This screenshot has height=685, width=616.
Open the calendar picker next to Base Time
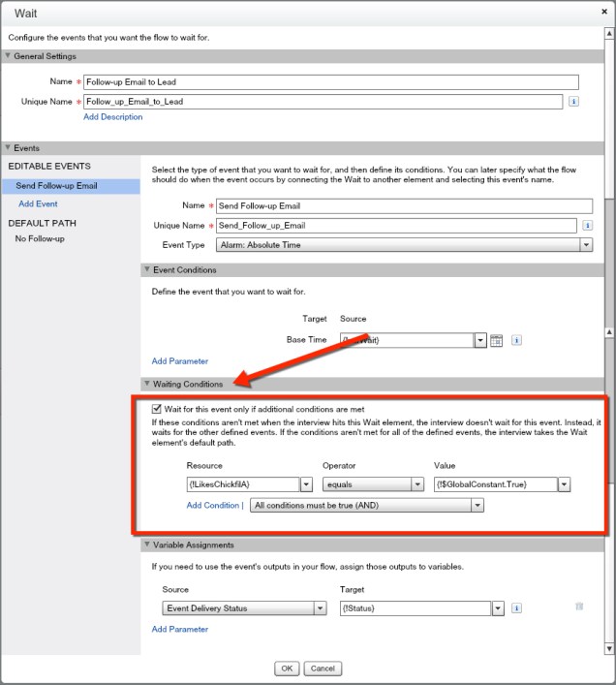[x=497, y=340]
